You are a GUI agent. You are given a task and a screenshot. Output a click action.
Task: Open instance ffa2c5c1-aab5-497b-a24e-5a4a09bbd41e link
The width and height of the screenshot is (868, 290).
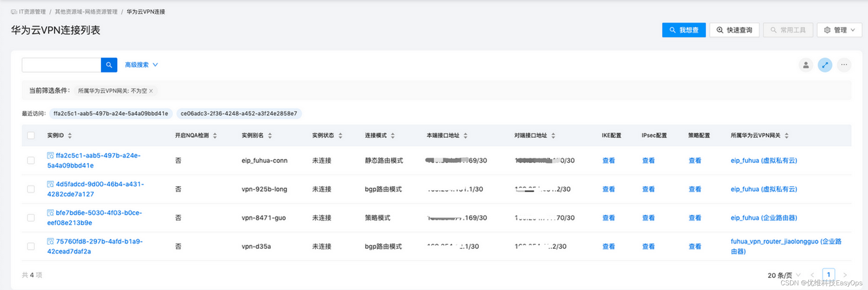(94, 161)
